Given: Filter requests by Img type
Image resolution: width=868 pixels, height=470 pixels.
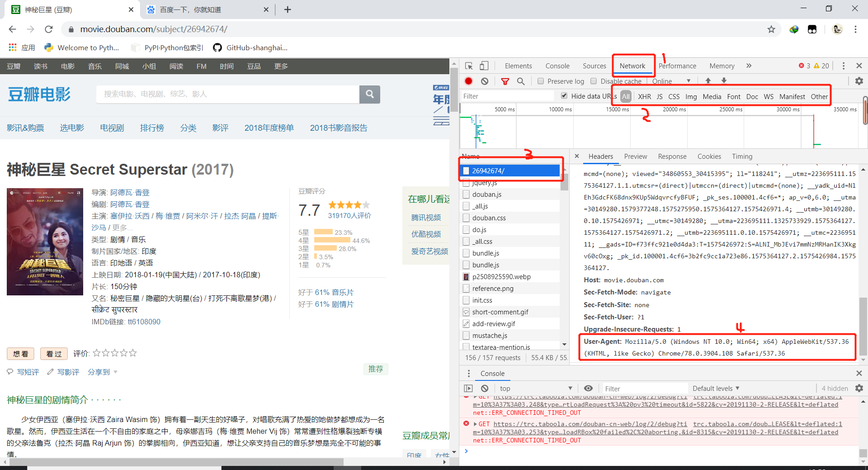Looking at the screenshot, I should click(x=691, y=96).
